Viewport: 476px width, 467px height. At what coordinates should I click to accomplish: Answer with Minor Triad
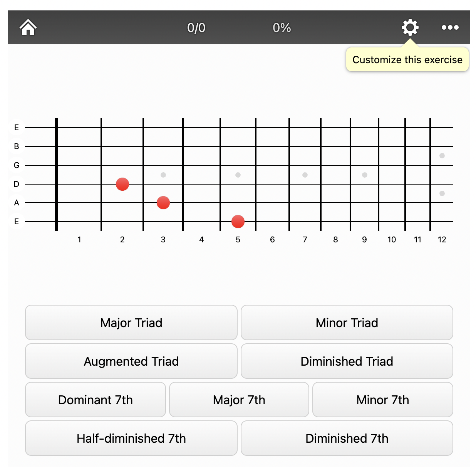[347, 323]
